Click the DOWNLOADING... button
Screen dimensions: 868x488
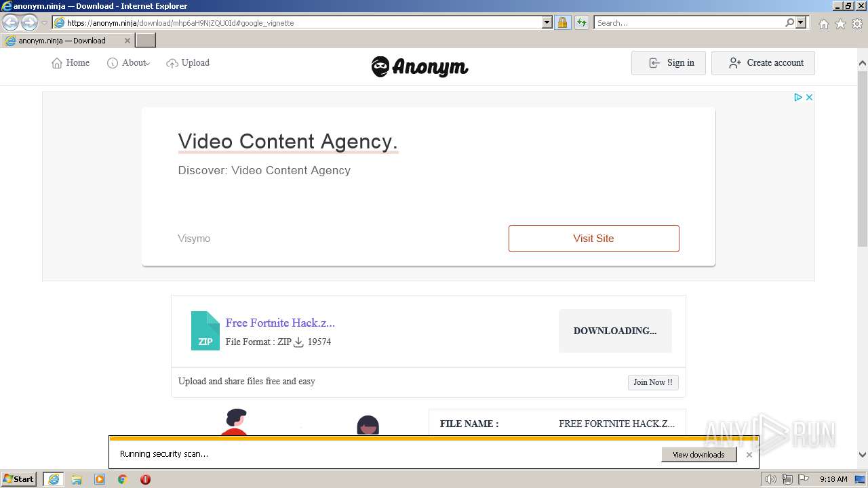615,331
